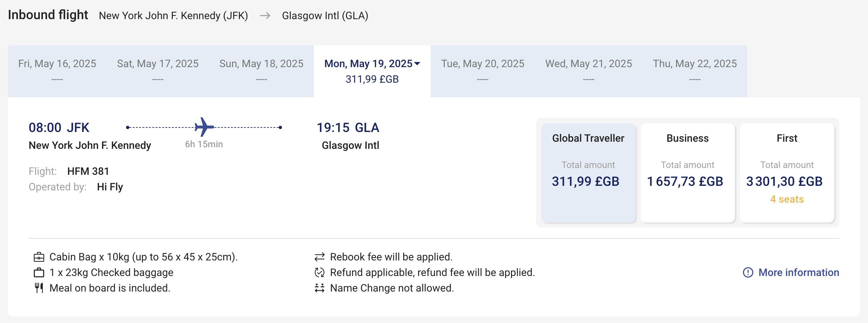The image size is (868, 323).
Task: Select the First class fare option
Action: [x=787, y=173]
